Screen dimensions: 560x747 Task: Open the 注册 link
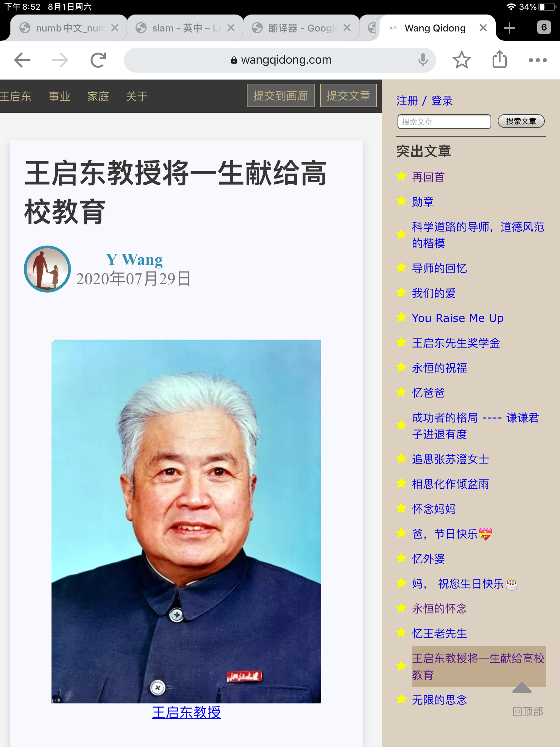pos(407,101)
